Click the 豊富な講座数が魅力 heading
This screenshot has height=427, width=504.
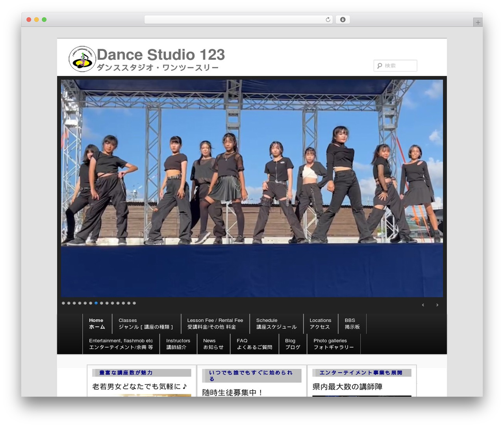tap(142, 373)
